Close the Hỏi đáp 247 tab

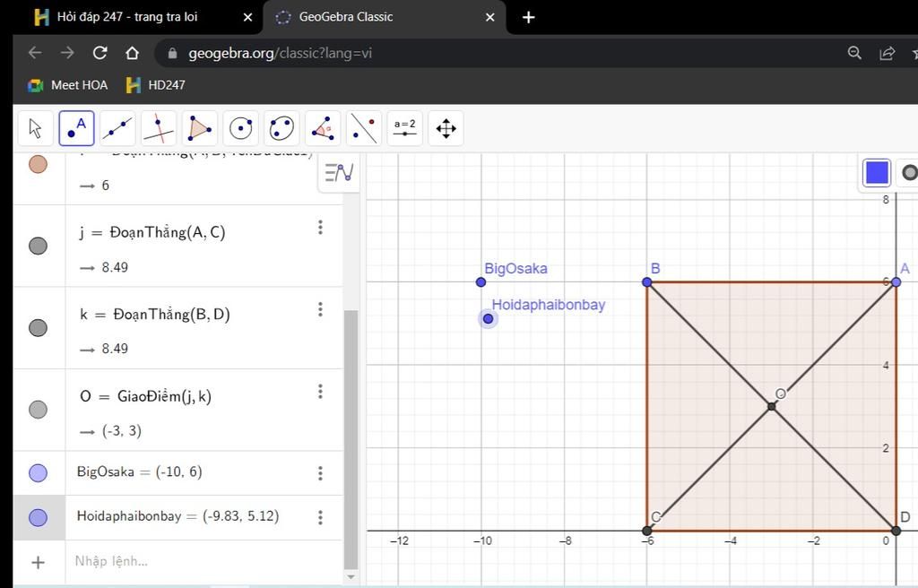pos(247,18)
